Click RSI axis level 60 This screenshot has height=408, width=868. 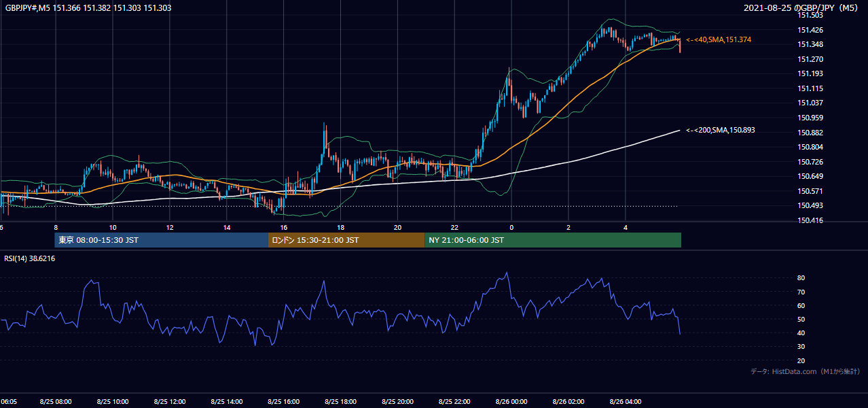pyautogui.click(x=801, y=305)
